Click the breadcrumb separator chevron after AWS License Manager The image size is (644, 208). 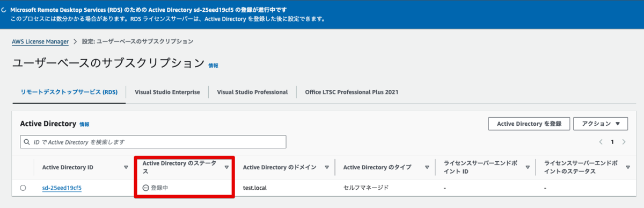pos(76,41)
